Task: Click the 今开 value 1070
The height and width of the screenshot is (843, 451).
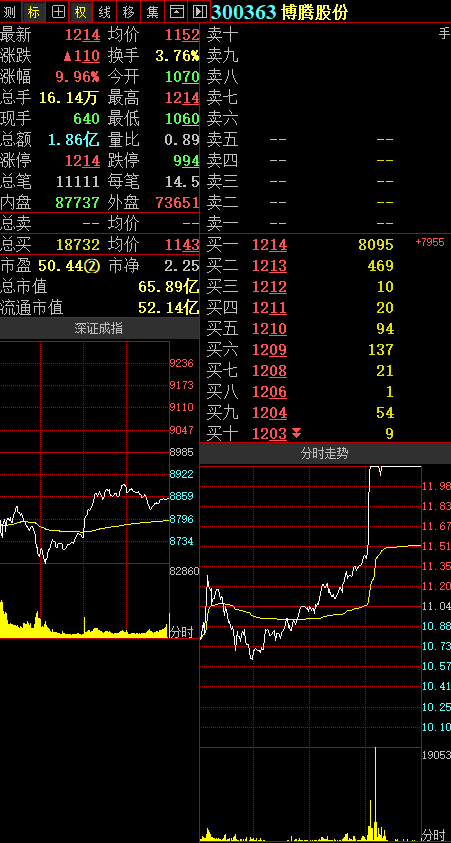Action: [182, 77]
